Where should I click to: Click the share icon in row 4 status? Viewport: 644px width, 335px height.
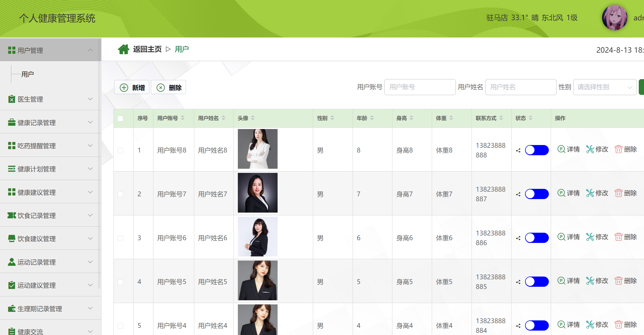[x=518, y=282]
